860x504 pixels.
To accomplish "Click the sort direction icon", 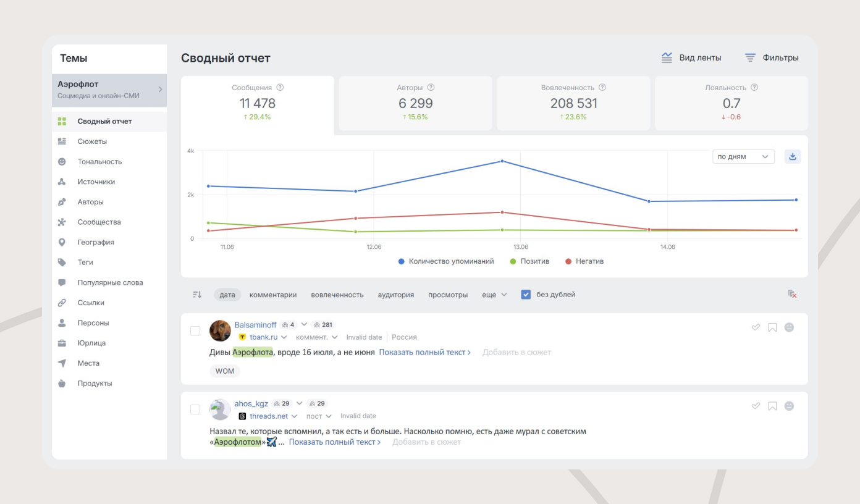I will [197, 295].
